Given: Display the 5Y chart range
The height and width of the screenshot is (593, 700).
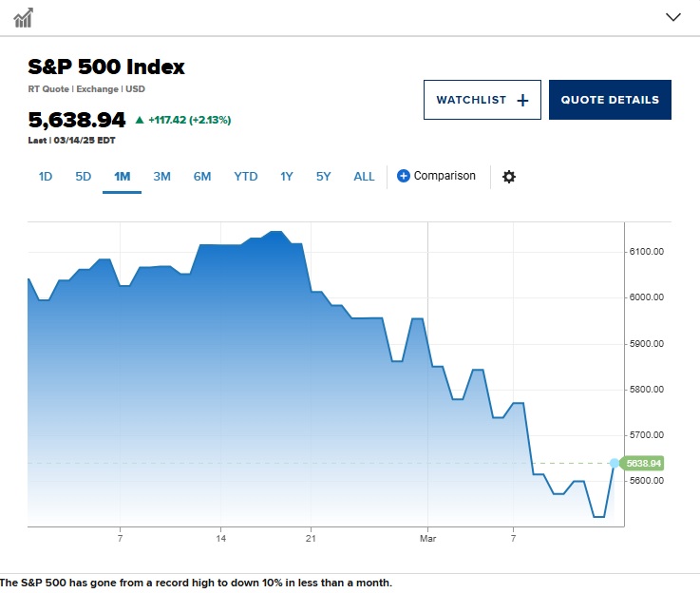Looking at the screenshot, I should [324, 177].
